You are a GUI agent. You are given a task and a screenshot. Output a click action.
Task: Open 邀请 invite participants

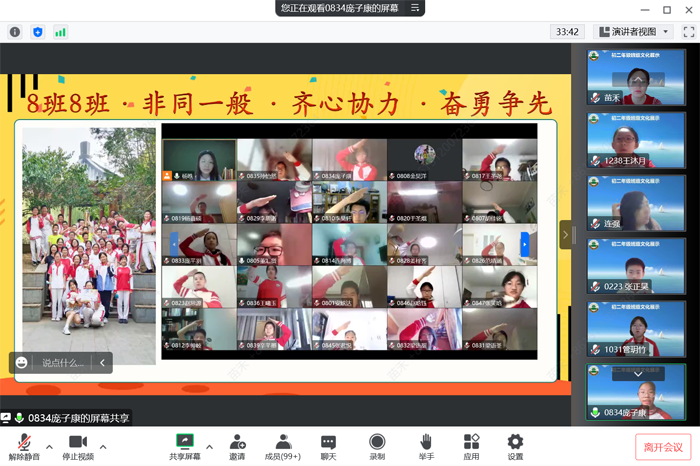click(237, 447)
